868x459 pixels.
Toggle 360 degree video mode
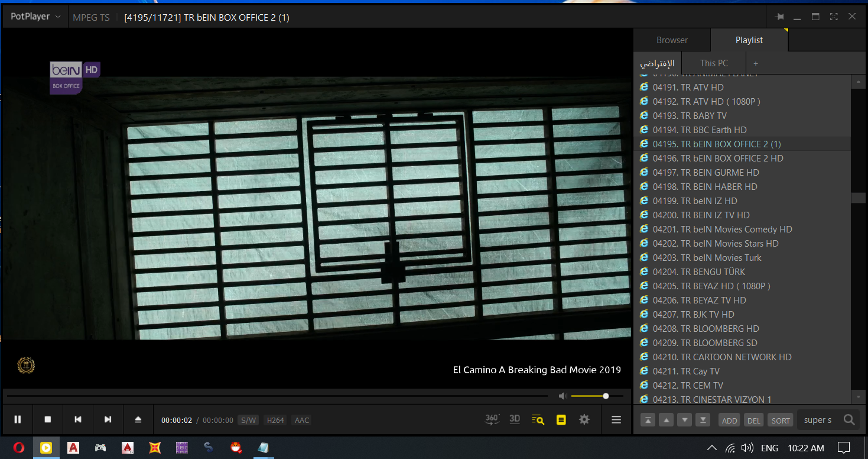(492, 419)
